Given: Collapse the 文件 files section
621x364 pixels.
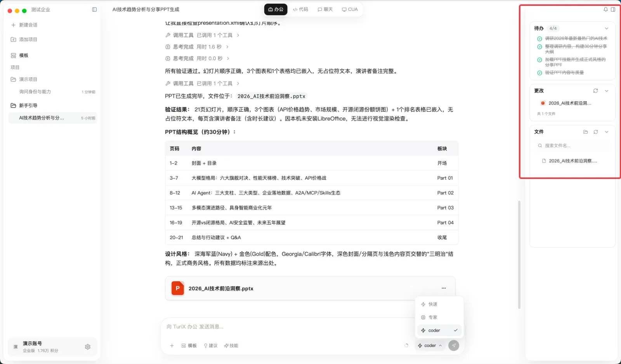Looking at the screenshot, I should pyautogui.click(x=607, y=132).
